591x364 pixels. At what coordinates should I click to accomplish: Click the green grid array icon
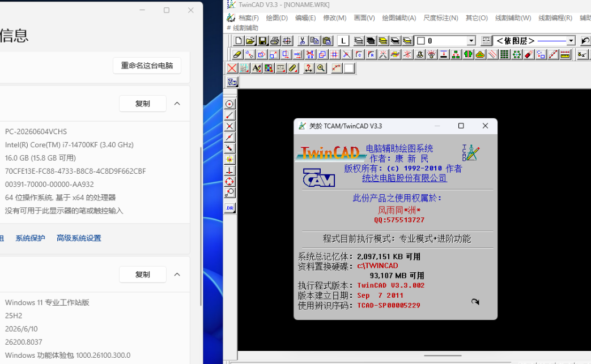[504, 54]
